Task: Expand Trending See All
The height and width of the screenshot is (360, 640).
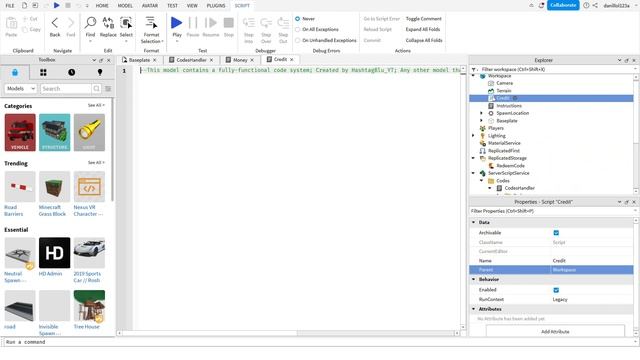Action: tap(96, 162)
